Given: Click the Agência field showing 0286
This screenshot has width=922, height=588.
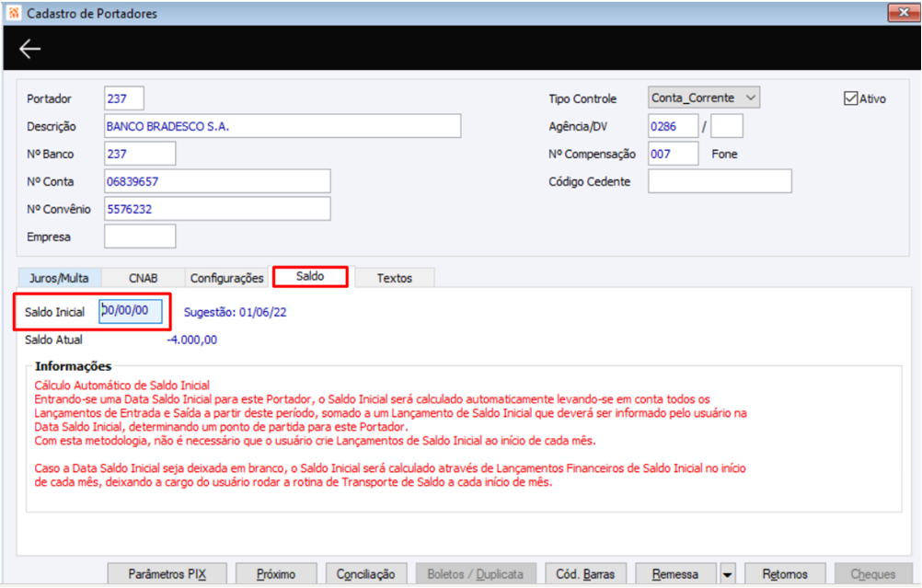Looking at the screenshot, I should click(x=673, y=126).
